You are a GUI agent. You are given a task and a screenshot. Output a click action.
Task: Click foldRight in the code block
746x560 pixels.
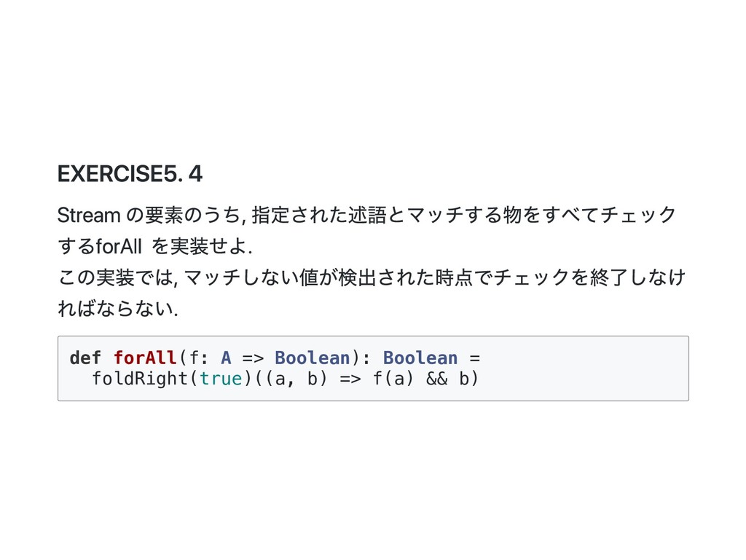[x=139, y=379]
